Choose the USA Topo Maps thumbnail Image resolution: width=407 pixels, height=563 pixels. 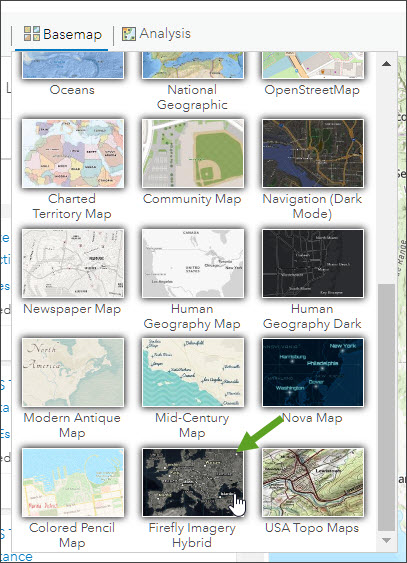[x=313, y=482]
